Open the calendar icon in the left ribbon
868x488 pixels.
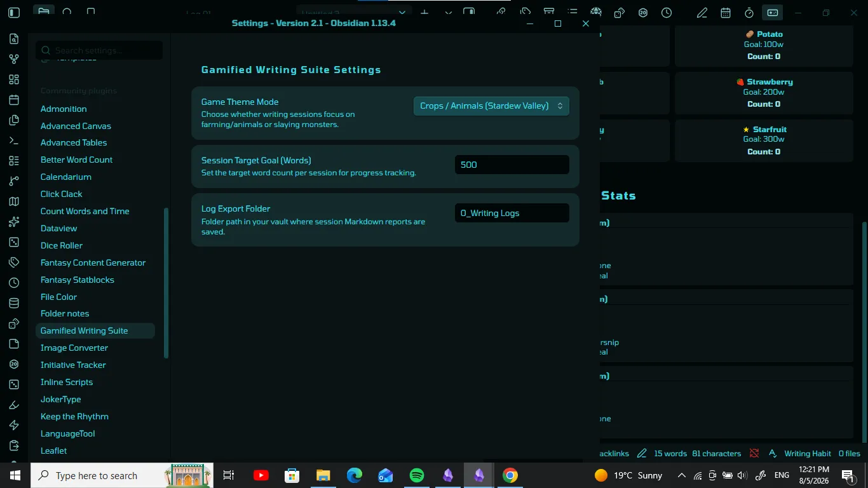coord(13,100)
